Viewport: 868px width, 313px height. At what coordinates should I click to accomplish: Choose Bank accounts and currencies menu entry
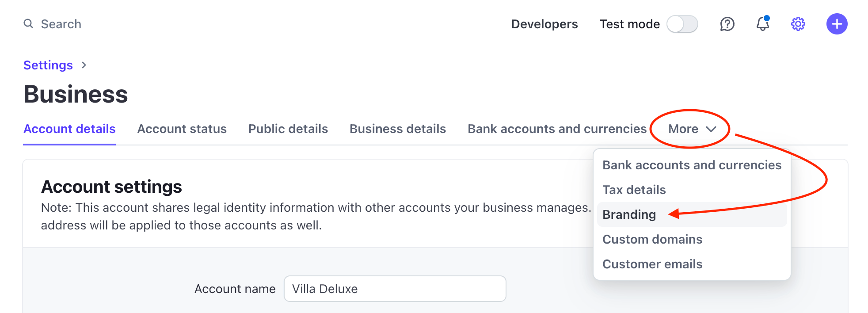point(692,165)
